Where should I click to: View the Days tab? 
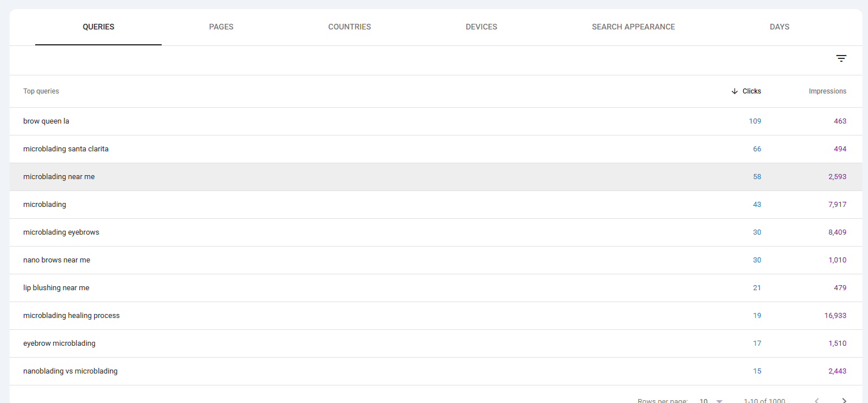click(x=779, y=27)
